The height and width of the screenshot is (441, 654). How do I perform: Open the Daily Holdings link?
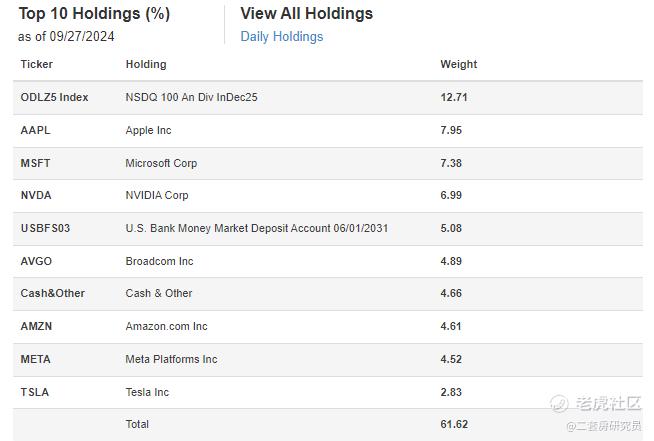[x=281, y=37]
